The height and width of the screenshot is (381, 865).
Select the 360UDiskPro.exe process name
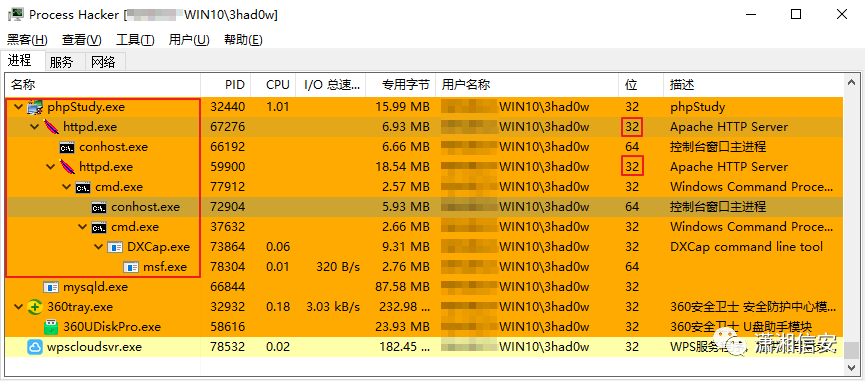[x=112, y=327]
